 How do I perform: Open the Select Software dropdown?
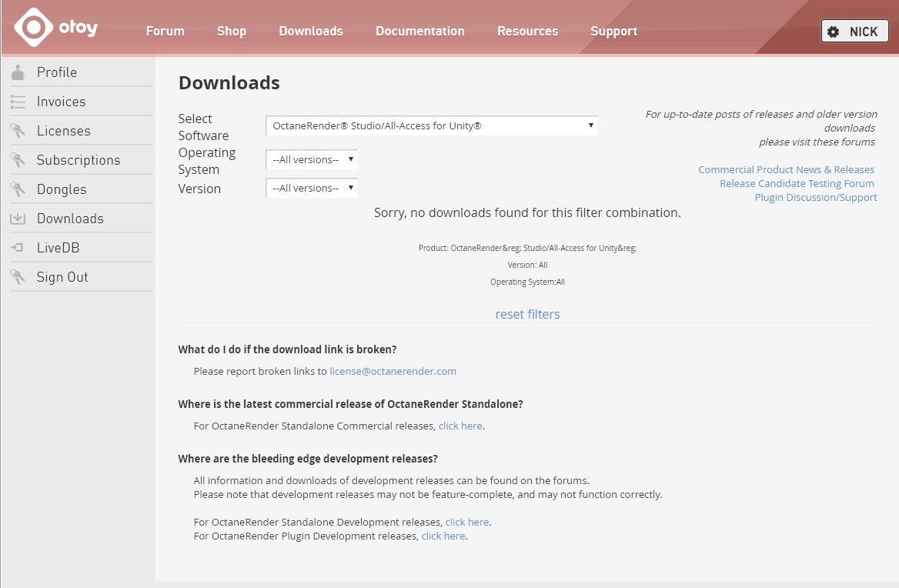coord(432,125)
